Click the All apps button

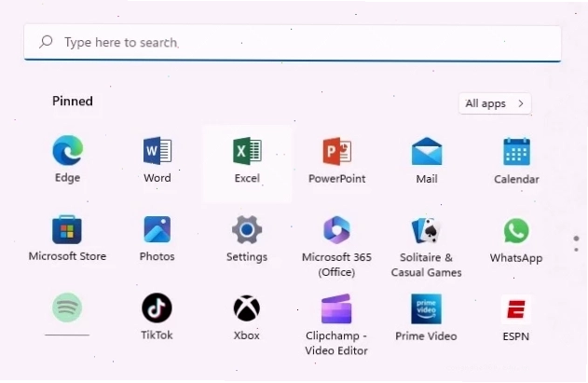pyautogui.click(x=495, y=103)
